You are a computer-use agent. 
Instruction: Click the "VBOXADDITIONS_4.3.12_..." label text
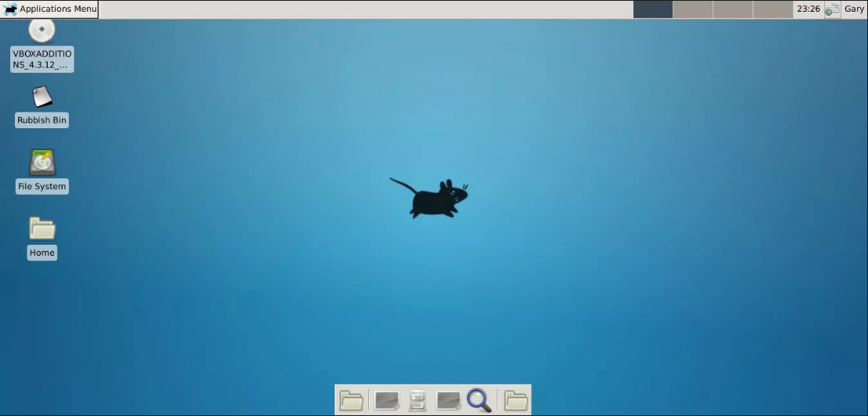pos(42,59)
